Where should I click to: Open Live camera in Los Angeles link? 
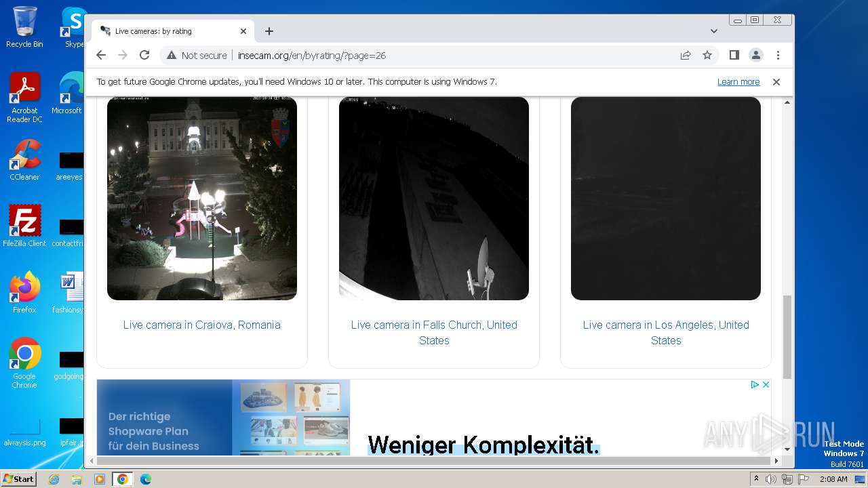(666, 333)
